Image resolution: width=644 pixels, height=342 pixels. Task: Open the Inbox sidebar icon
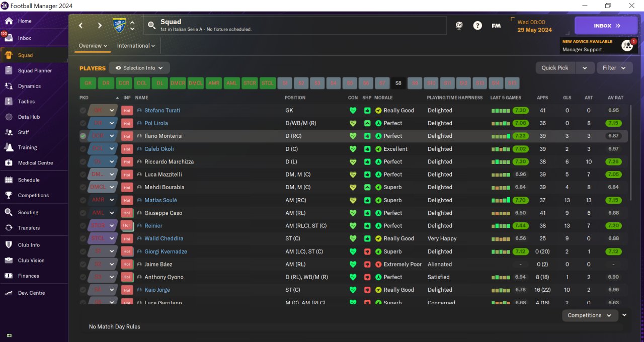tap(9, 38)
